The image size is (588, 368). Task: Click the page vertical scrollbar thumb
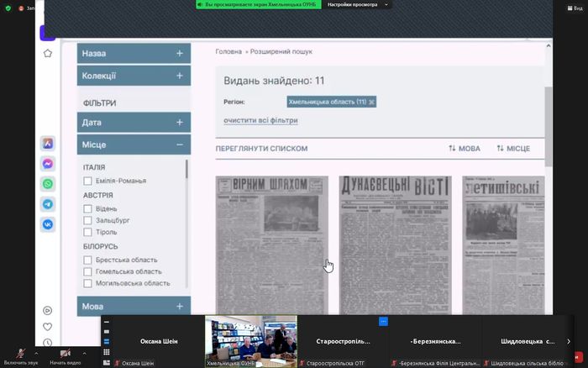click(549, 126)
